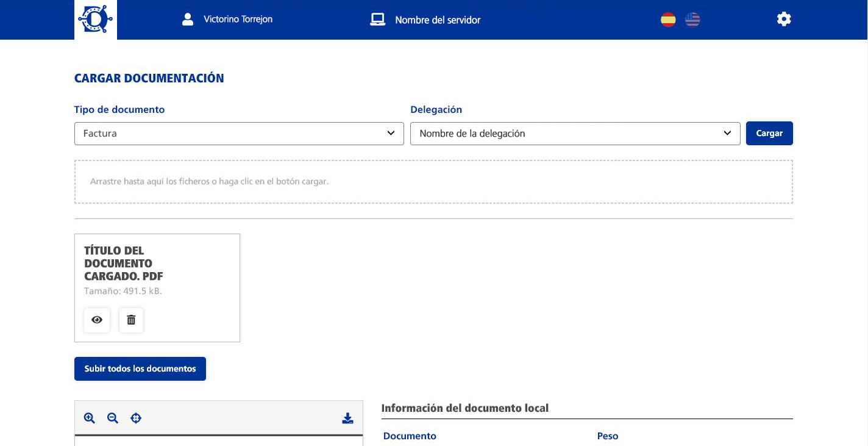Select the loaded PDF document card
Viewport: 868px width, 446px height.
click(x=183, y=268)
